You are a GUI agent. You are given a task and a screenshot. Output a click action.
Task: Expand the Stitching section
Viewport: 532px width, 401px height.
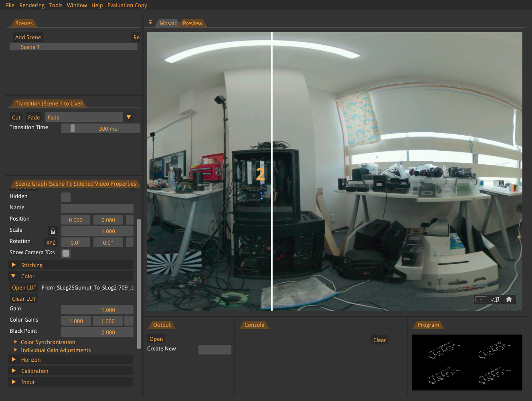point(32,265)
